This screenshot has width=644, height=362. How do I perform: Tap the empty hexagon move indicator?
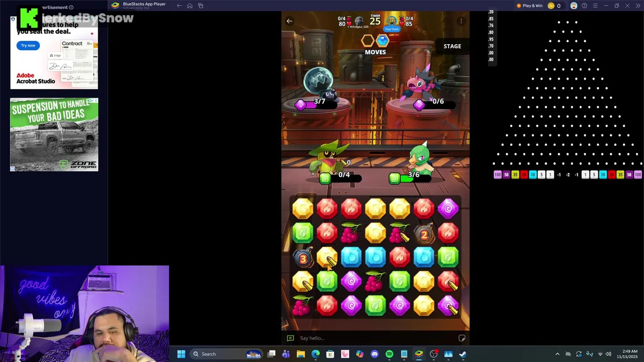click(368, 41)
